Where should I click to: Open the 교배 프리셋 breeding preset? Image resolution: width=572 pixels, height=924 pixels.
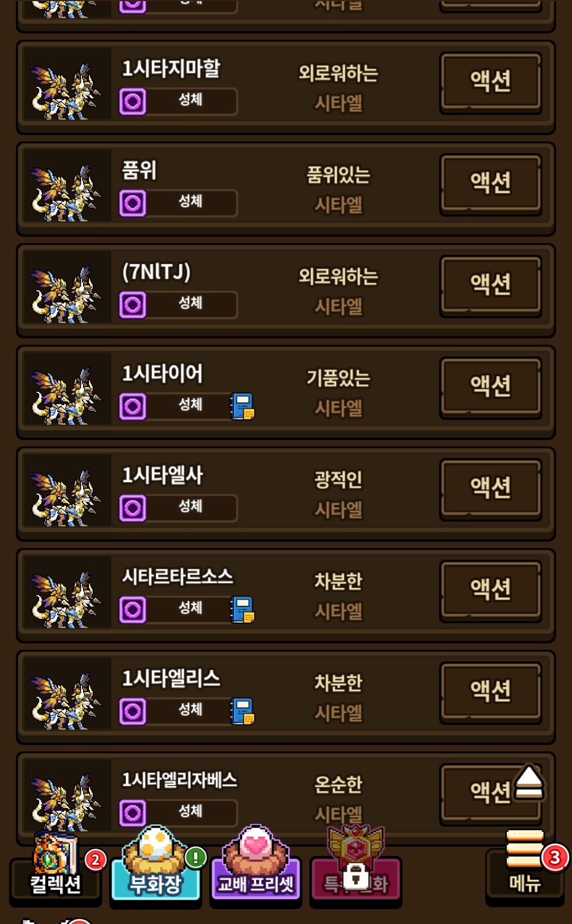click(256, 864)
